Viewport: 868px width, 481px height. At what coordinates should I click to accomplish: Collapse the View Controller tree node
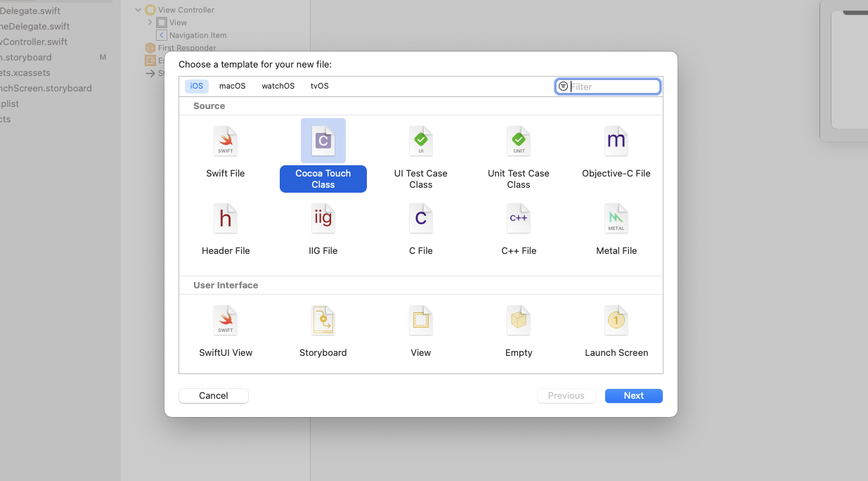138,10
